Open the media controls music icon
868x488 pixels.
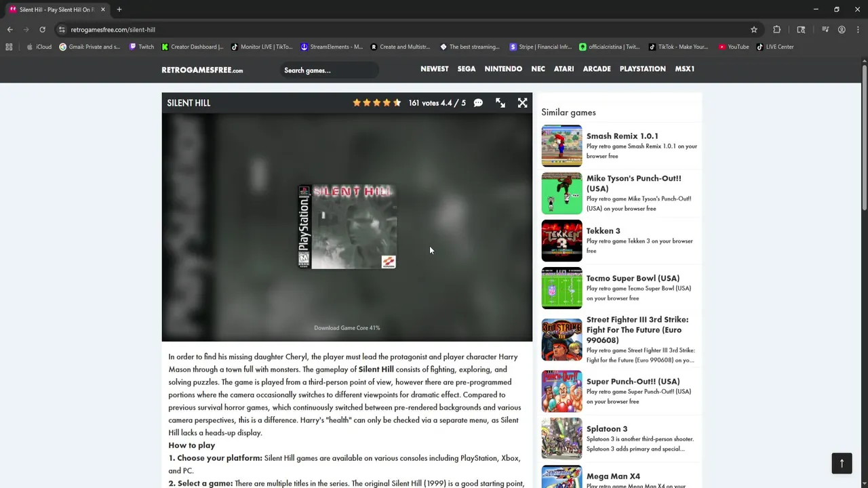825,30
